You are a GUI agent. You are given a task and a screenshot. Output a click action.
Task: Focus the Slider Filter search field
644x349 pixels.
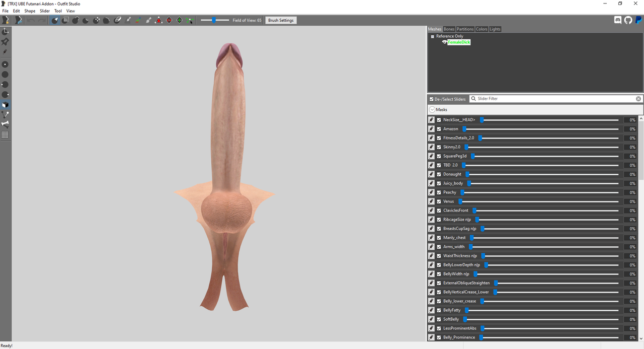pos(555,99)
